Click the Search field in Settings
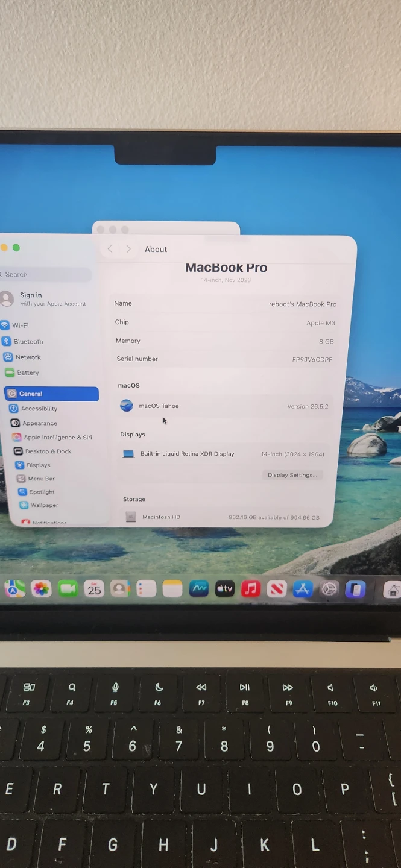The height and width of the screenshot is (868, 401). pyautogui.click(x=46, y=274)
